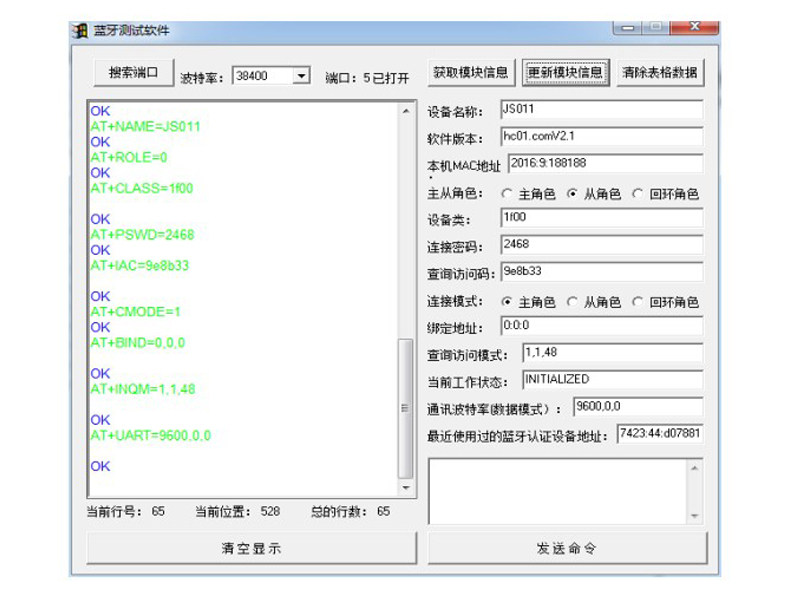800x604 pixels.
Task: Click the command box scroll-up arrow
Action: 694,467
